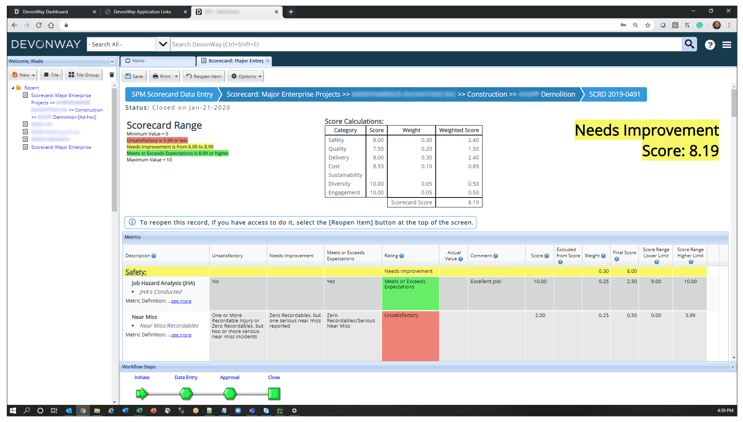Click the sidebar tree scrollbar
Viewport: 743px width, 422px height.
click(x=114, y=149)
